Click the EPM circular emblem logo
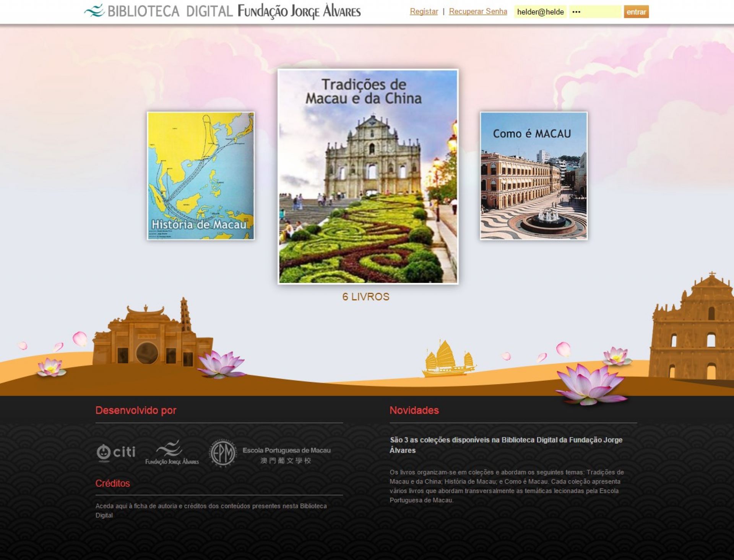This screenshot has width=734, height=560. [223, 453]
